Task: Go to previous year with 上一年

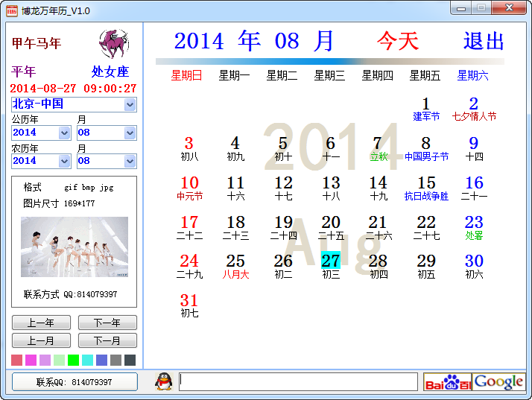Action: [x=42, y=323]
